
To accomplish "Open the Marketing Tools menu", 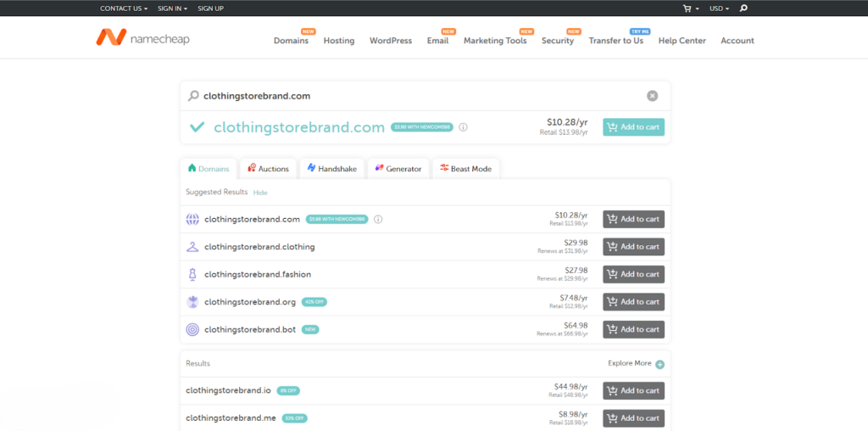I will point(495,41).
